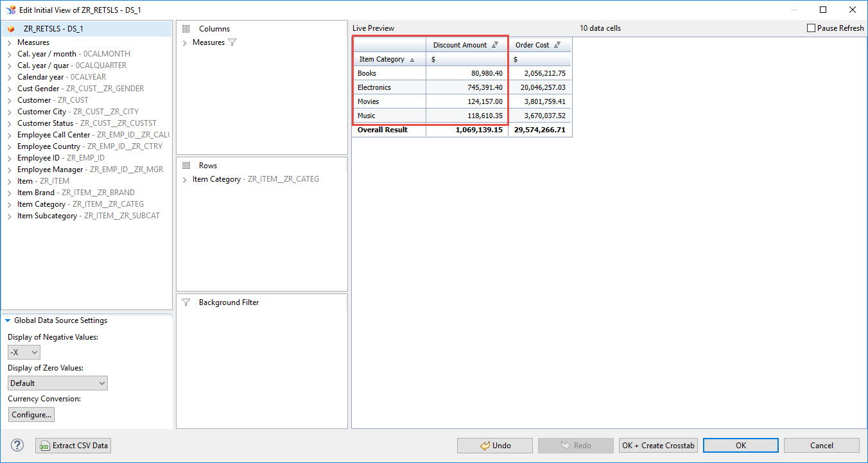Expand Item Category in the Rows panel
The width and height of the screenshot is (868, 463).
point(185,180)
